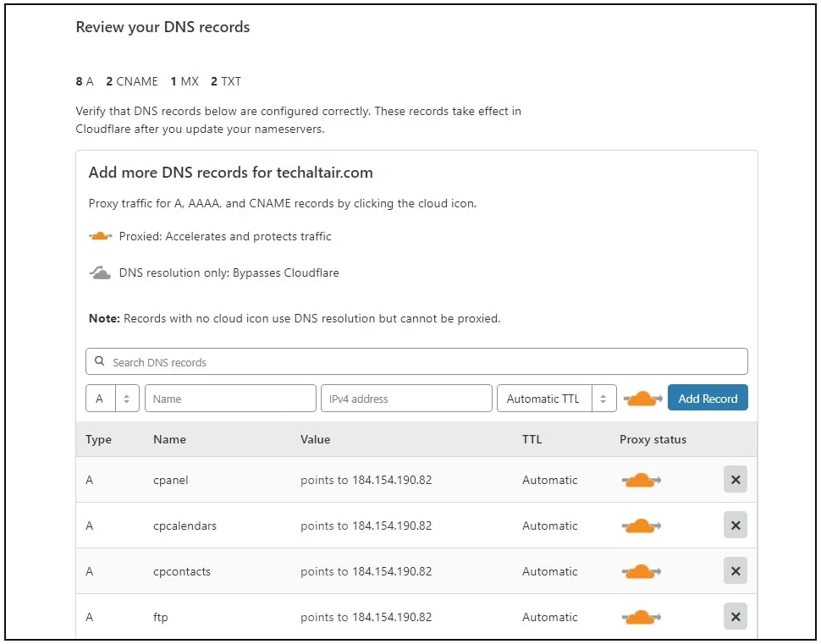Image resolution: width=821 pixels, height=644 pixels.
Task: Open the Automatic TTL dropdown
Action: click(557, 399)
